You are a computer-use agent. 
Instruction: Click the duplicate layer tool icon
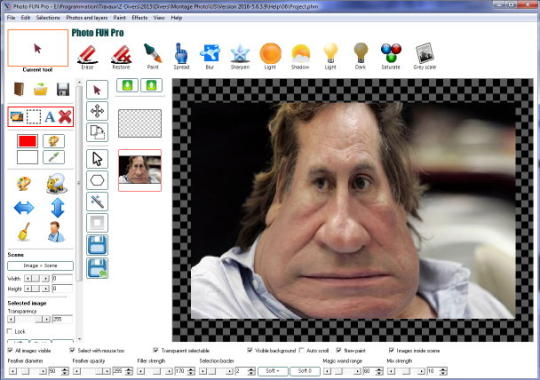point(97,132)
